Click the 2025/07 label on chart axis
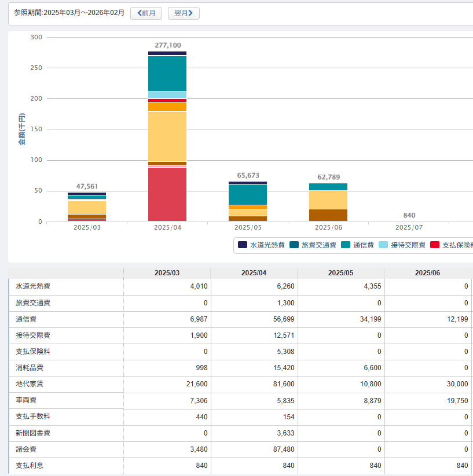 [409, 227]
